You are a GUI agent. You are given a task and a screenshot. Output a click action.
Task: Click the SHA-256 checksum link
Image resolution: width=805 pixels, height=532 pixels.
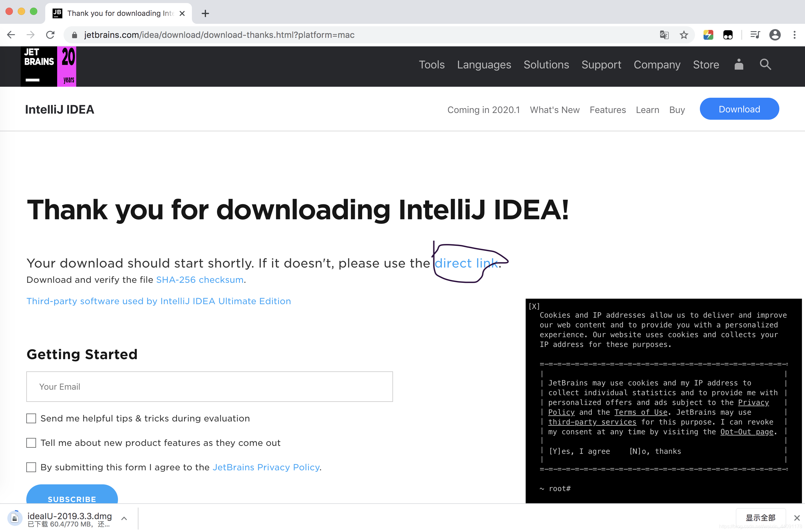(199, 280)
